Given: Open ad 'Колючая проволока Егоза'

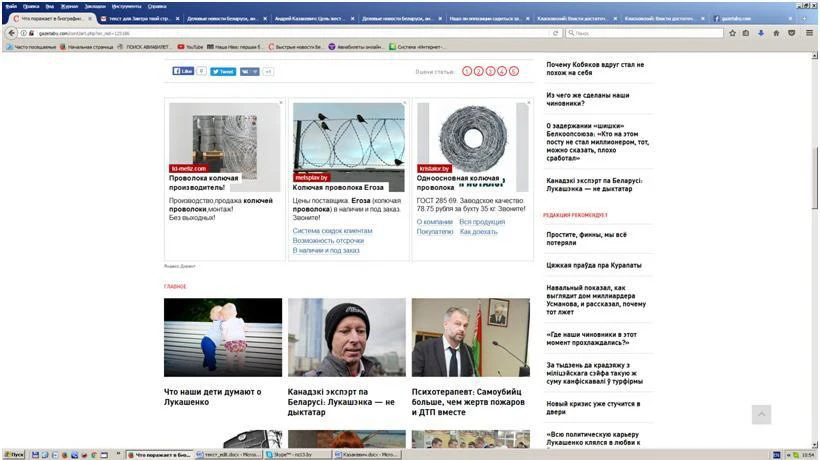Looking at the screenshot, I should coord(338,187).
